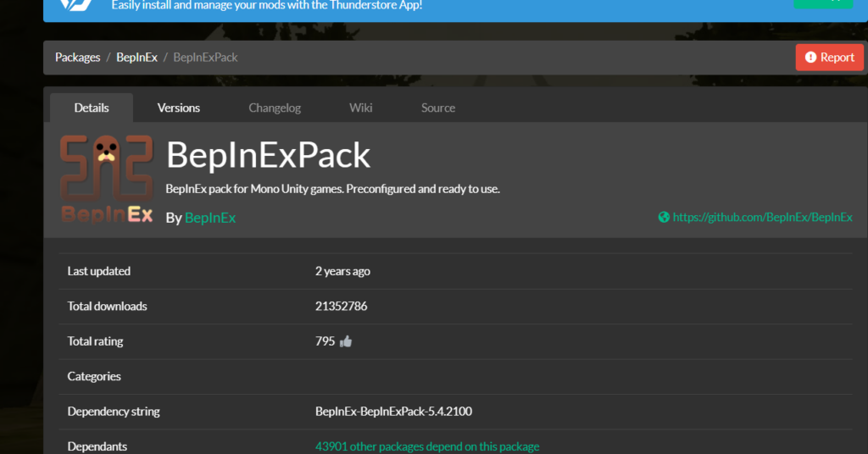Viewport: 868px width, 454px height.
Task: Open BepInEx team in breadcrumb
Action: tap(136, 58)
